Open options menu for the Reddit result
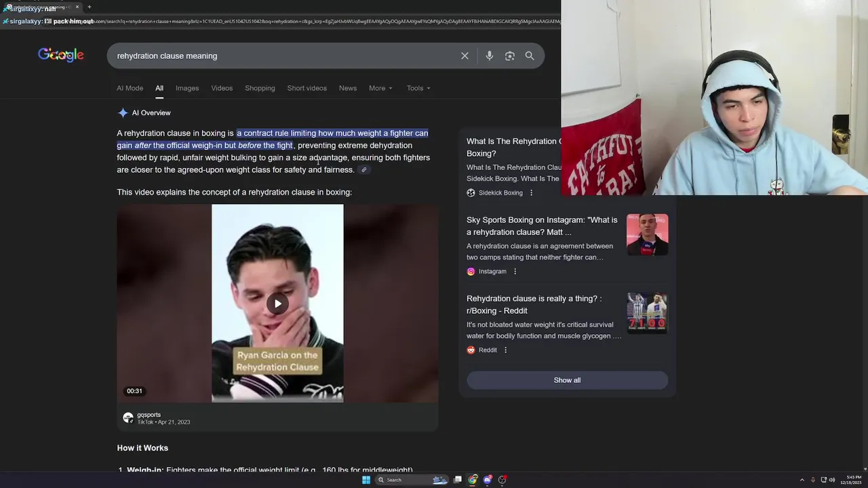868x488 pixels. click(x=505, y=350)
